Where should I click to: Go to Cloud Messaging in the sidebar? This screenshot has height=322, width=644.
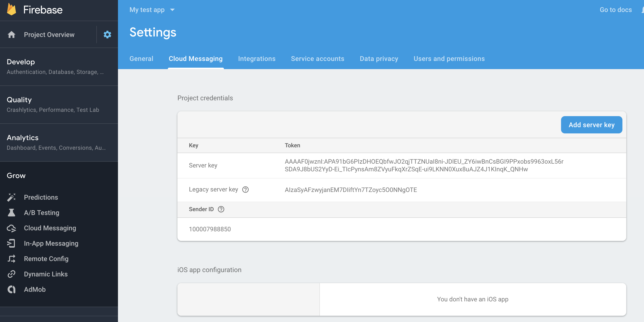click(x=50, y=228)
